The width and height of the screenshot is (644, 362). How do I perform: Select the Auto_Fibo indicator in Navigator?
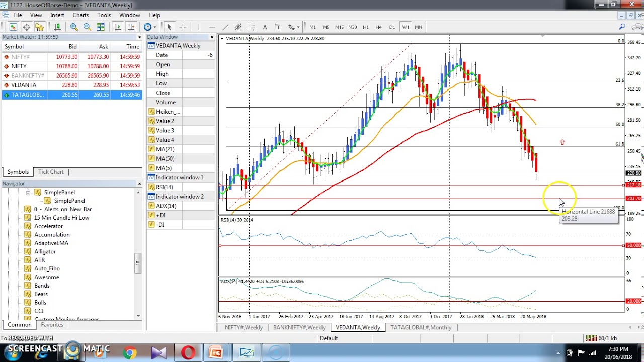tap(47, 268)
